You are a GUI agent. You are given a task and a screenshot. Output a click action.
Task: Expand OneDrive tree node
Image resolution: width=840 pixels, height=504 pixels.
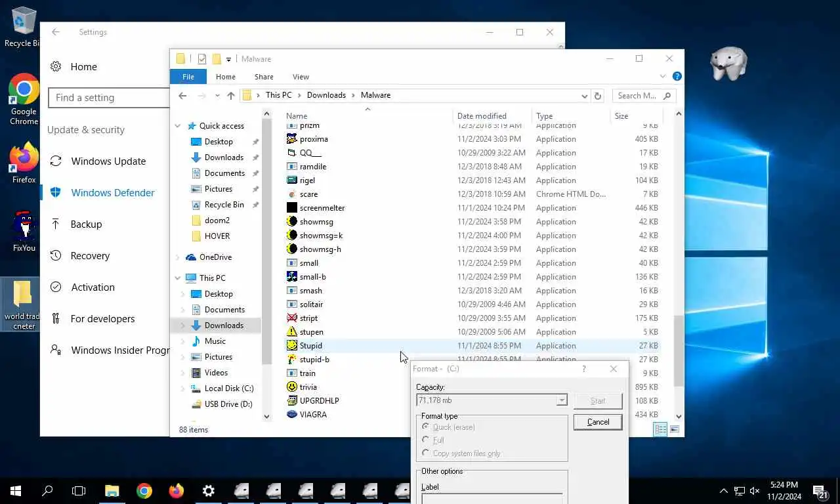178,257
